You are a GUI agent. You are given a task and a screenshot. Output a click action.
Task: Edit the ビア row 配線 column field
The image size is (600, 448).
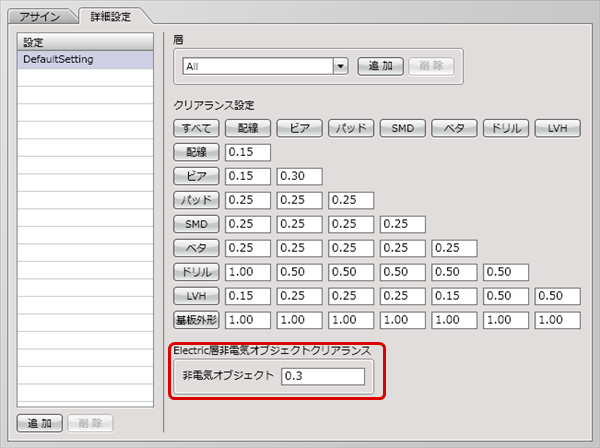click(x=248, y=176)
